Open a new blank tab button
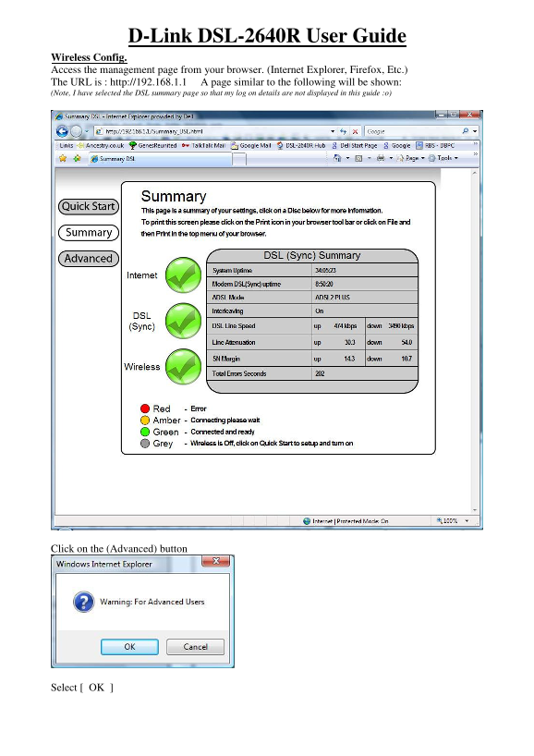 239,159
